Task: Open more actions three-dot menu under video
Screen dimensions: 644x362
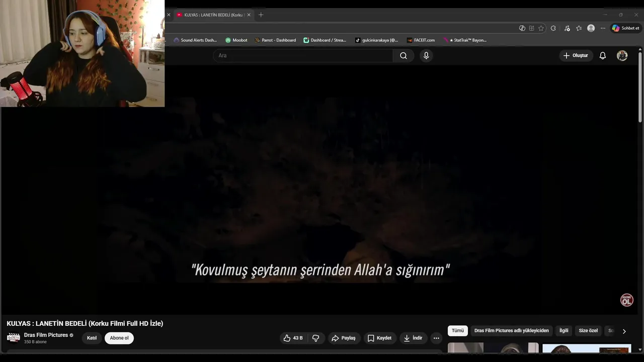Action: [436, 338]
